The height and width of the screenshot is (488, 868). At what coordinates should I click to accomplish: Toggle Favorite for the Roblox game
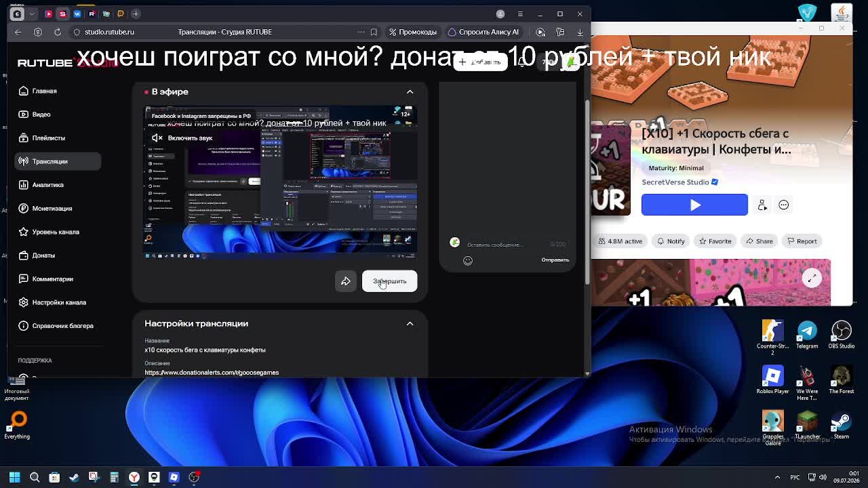tap(715, 241)
